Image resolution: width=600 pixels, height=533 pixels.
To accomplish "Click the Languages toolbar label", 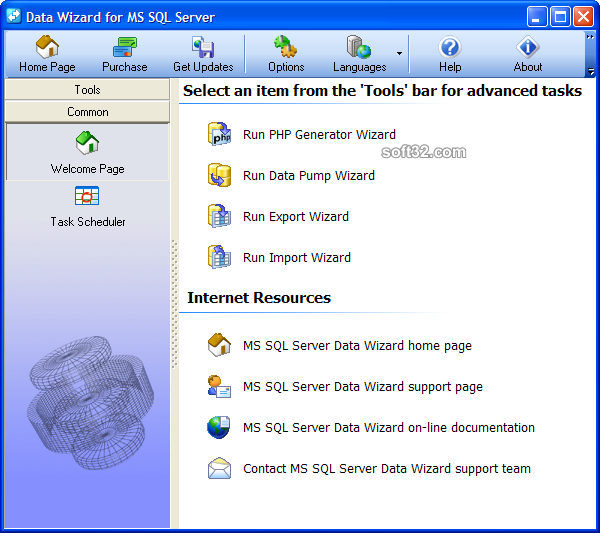I will click(x=360, y=67).
